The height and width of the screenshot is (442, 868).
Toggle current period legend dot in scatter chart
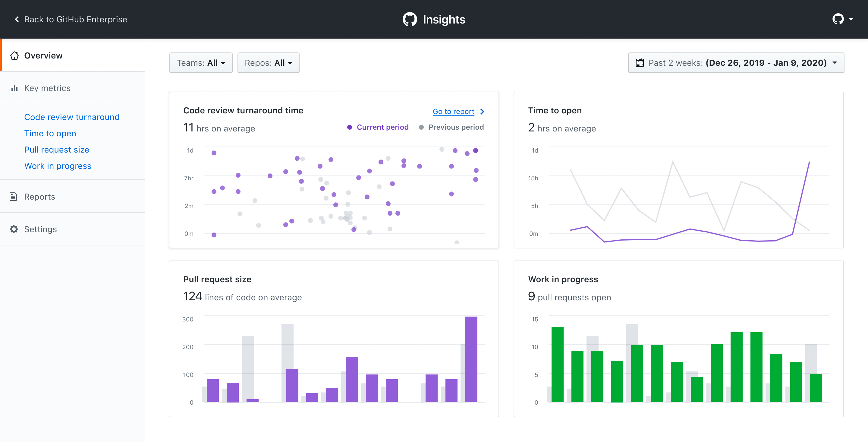[x=349, y=127]
